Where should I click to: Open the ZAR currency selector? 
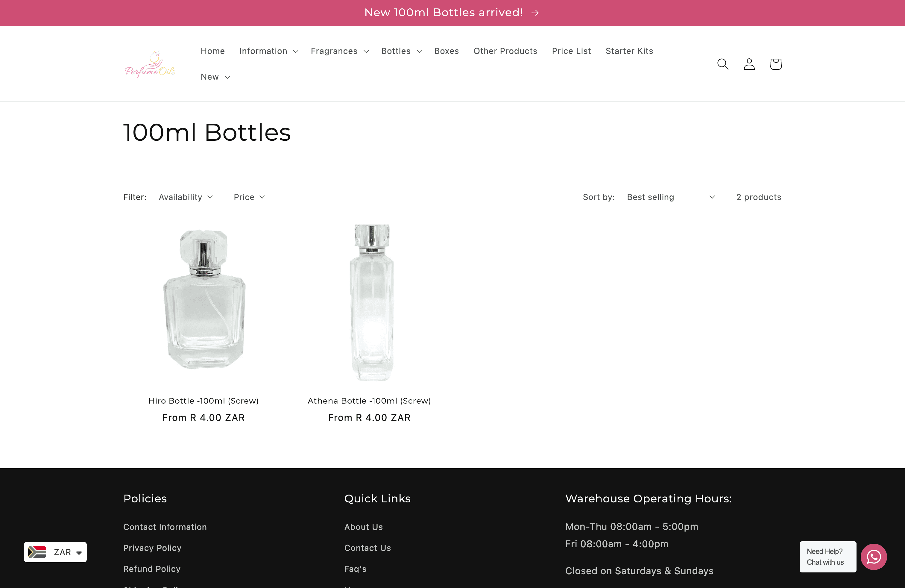point(55,552)
